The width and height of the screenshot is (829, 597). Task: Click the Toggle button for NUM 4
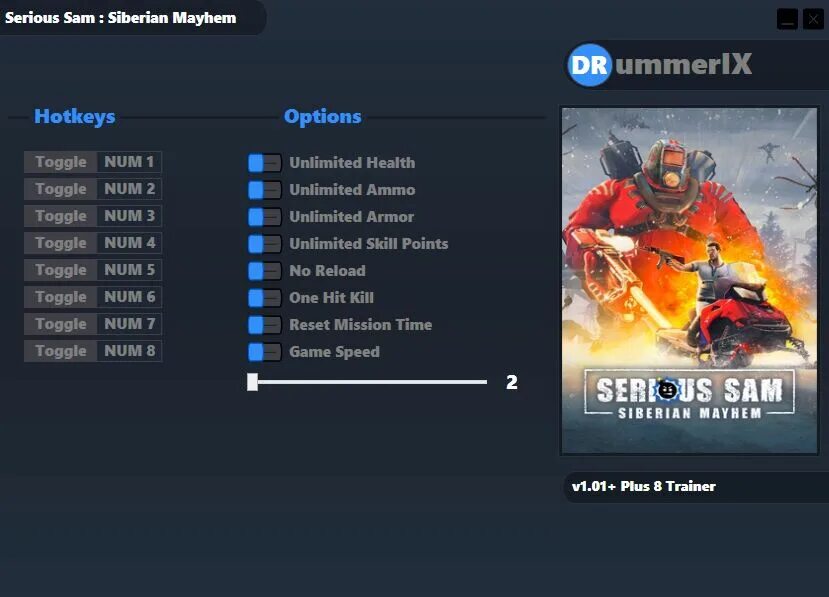60,243
